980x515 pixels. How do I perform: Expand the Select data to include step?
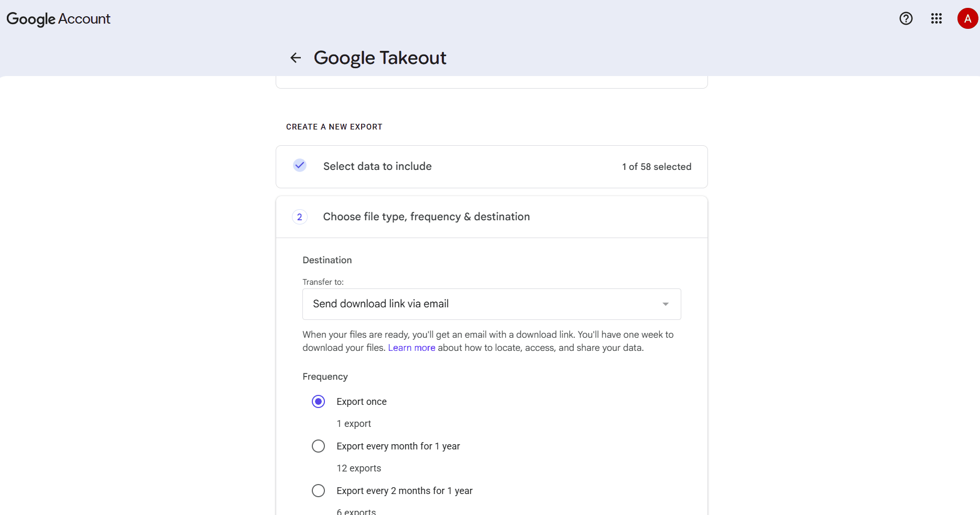[492, 167]
